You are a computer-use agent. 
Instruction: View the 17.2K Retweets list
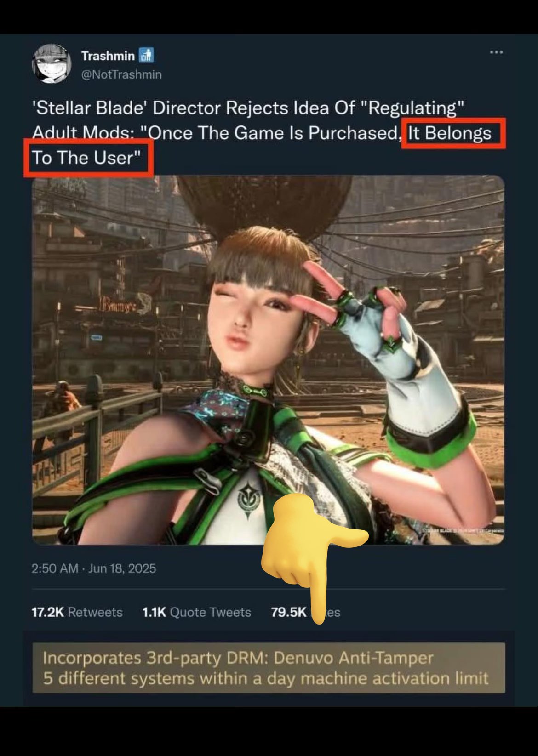click(x=77, y=612)
